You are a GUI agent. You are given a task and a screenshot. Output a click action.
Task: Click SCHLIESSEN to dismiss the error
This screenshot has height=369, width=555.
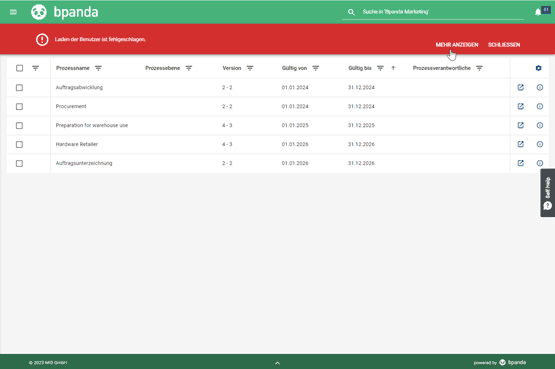[504, 45]
